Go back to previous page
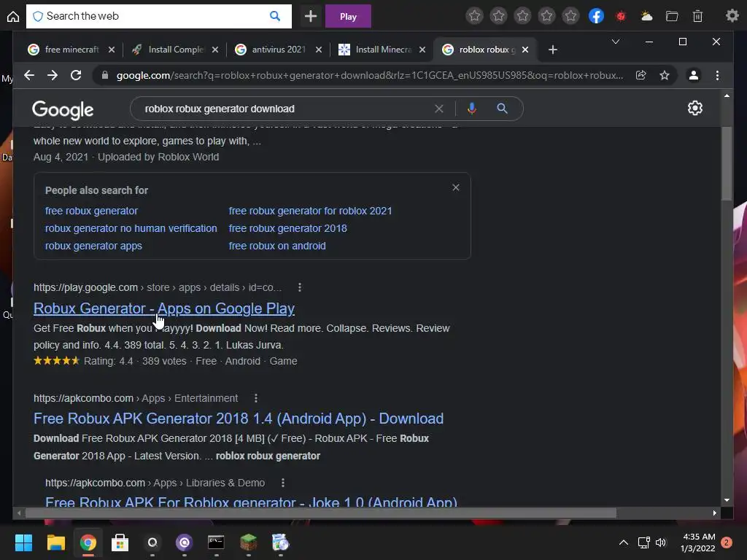Image resolution: width=747 pixels, height=560 pixels. (x=29, y=75)
